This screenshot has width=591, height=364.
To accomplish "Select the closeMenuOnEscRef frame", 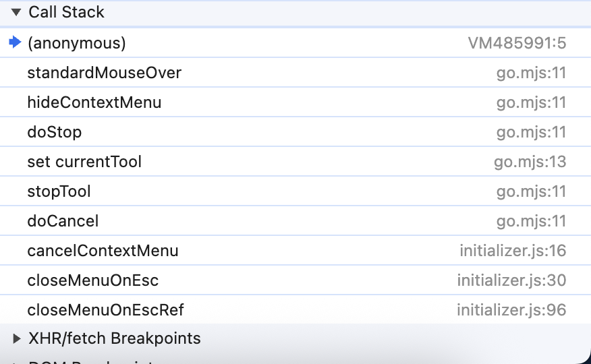I will point(105,310).
